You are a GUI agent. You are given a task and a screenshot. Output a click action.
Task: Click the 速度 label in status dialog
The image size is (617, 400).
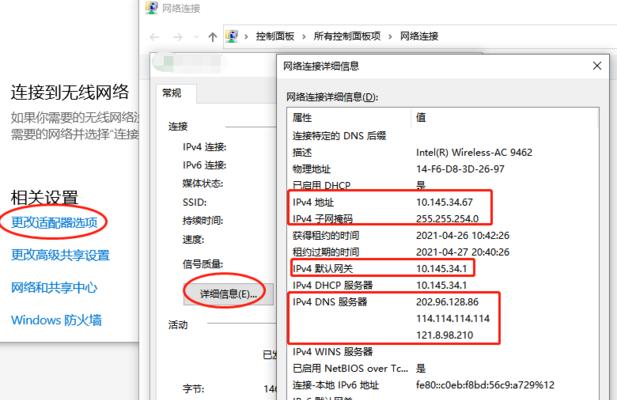point(193,240)
